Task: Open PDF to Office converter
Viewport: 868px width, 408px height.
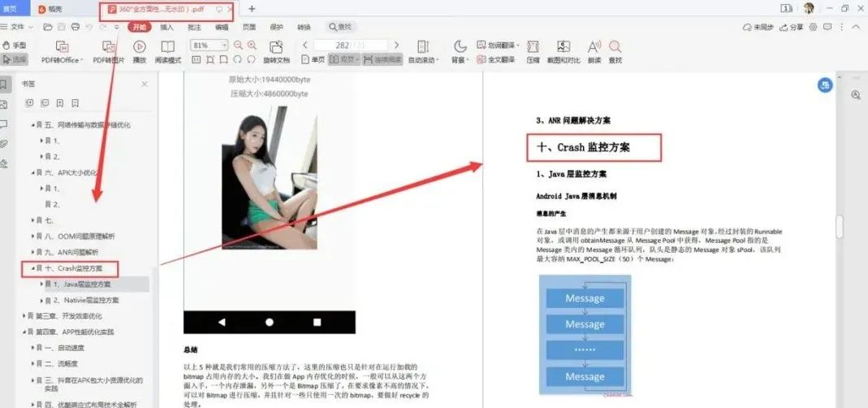Action: (x=62, y=52)
